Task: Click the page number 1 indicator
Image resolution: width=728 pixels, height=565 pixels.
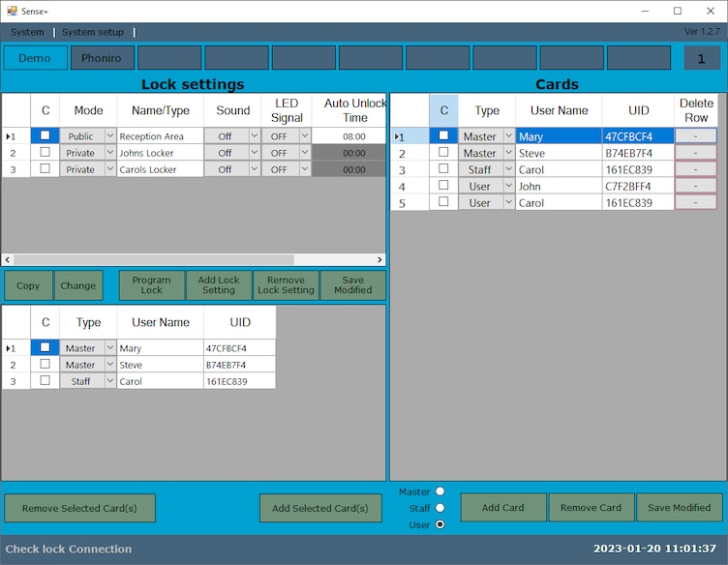Action: (x=702, y=58)
